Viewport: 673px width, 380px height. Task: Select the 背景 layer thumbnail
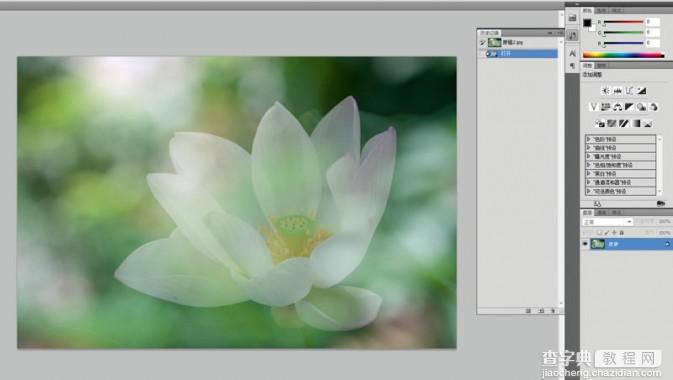click(x=597, y=244)
